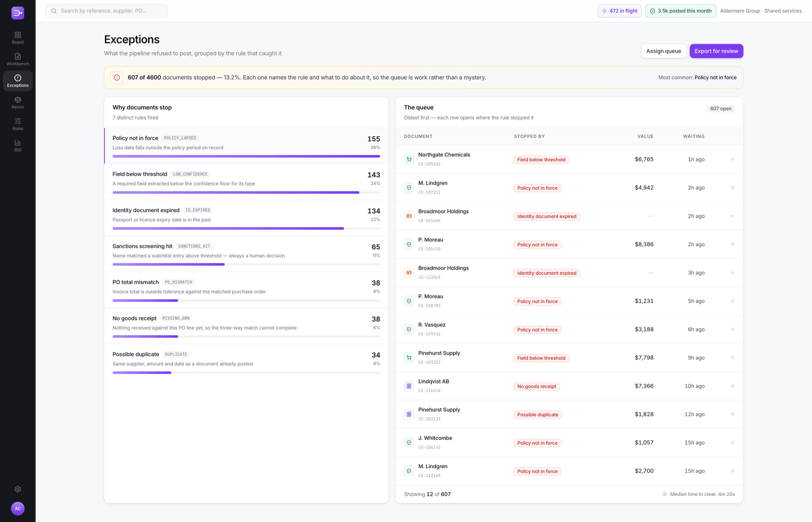Viewport: 812px width, 522px height.
Task: Open Lindqvist AB row arrow
Action: click(x=732, y=386)
